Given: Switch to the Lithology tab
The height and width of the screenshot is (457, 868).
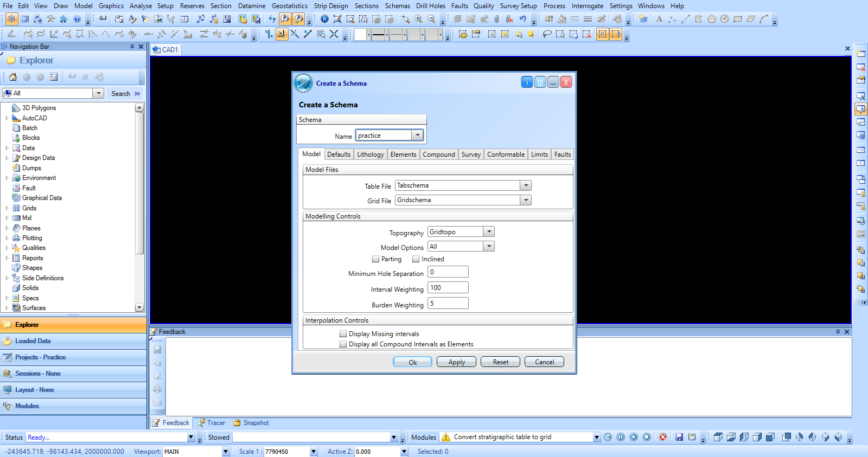Looking at the screenshot, I should [370, 155].
